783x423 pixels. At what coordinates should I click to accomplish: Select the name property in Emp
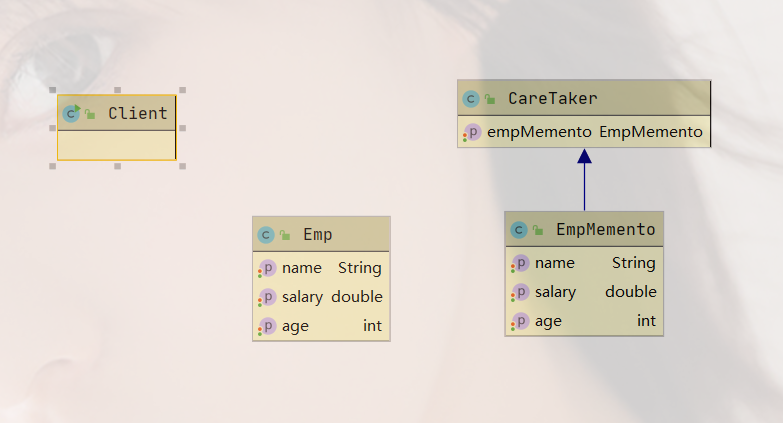tap(302, 268)
